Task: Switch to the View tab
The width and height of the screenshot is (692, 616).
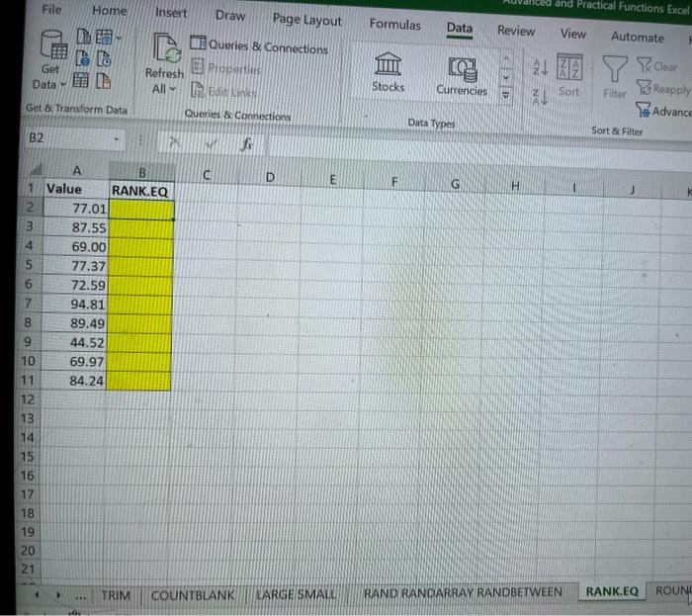Action: 572,34
